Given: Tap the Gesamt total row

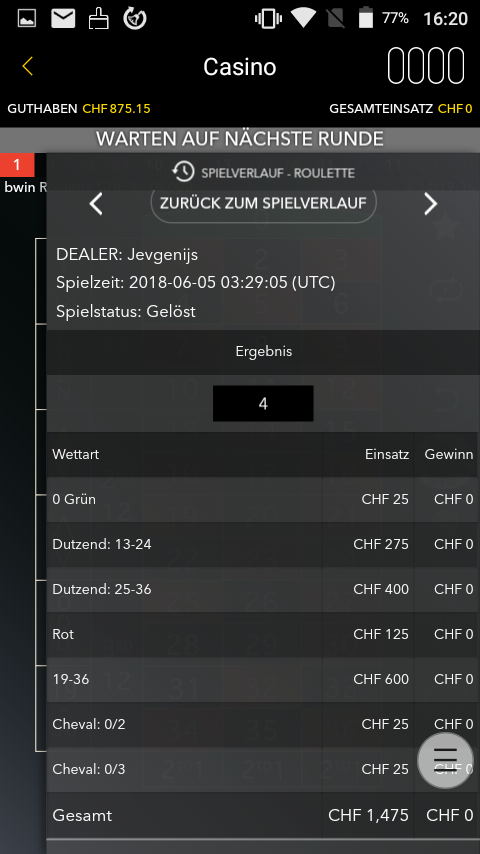Looking at the screenshot, I should (x=262, y=815).
